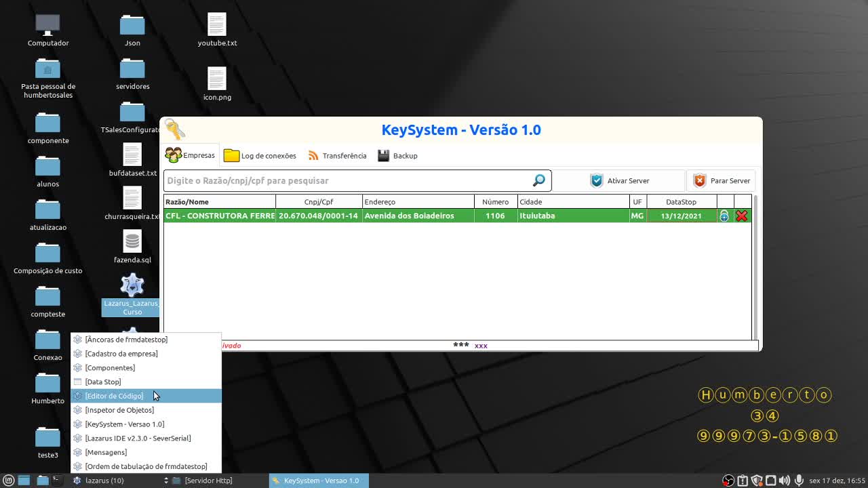Open the clipboard notification tray icon
Viewport: 868px width, 488px height.
coord(743,481)
